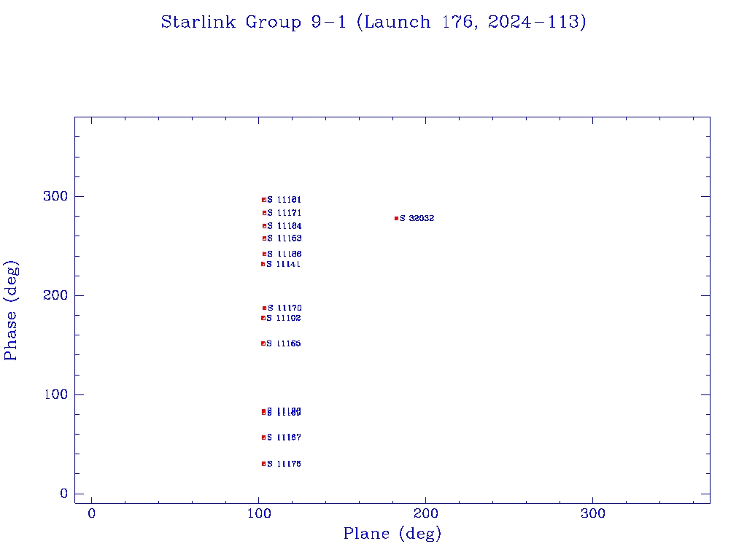Select the 'S 11181' satellite label
The height and width of the screenshot is (560, 747).
pos(284,200)
